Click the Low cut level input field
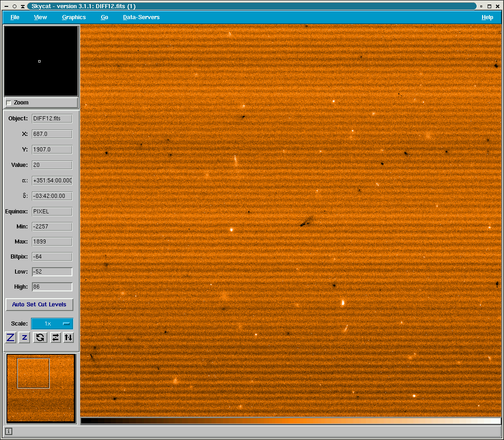This screenshot has height=440, width=504. click(x=52, y=272)
